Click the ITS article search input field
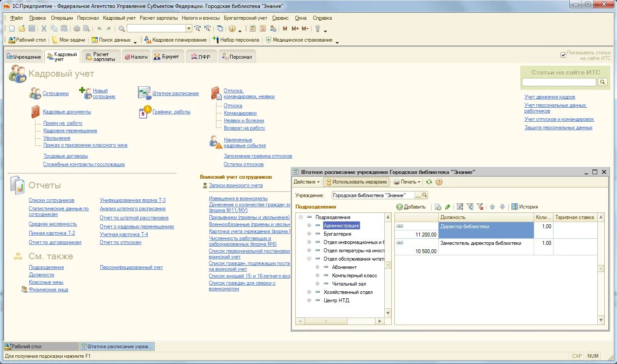The height and width of the screenshot is (364, 617). click(x=559, y=82)
